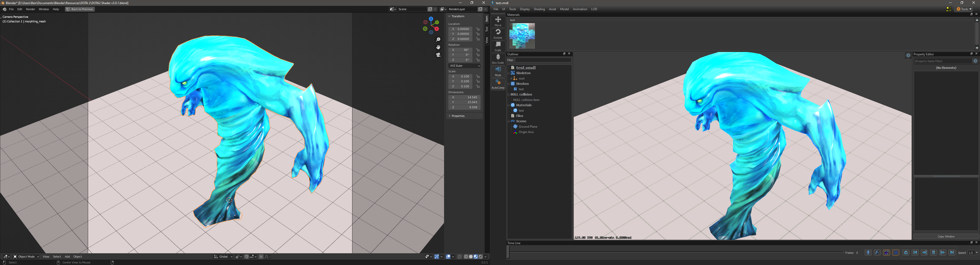
Task: Toggle viewport gizmo display icon
Action: tap(437, 257)
